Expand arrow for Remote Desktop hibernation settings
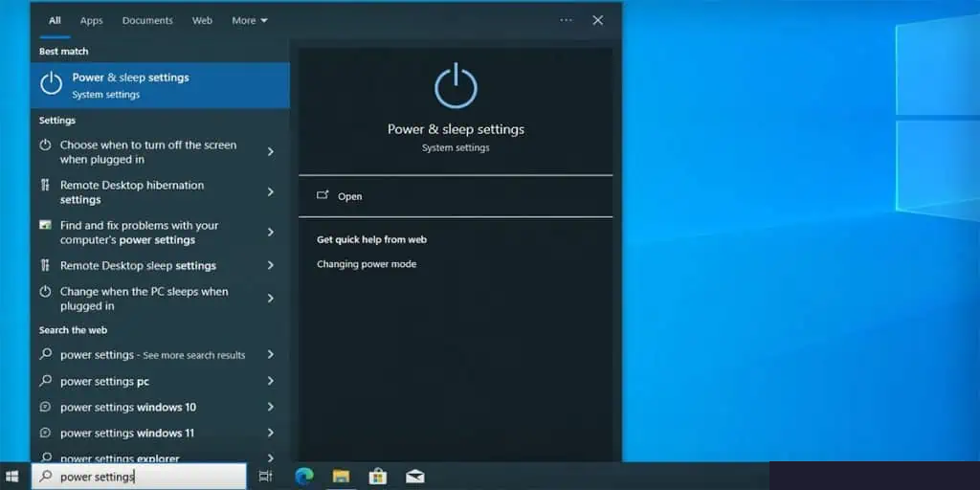This screenshot has height=490, width=980. click(x=271, y=192)
